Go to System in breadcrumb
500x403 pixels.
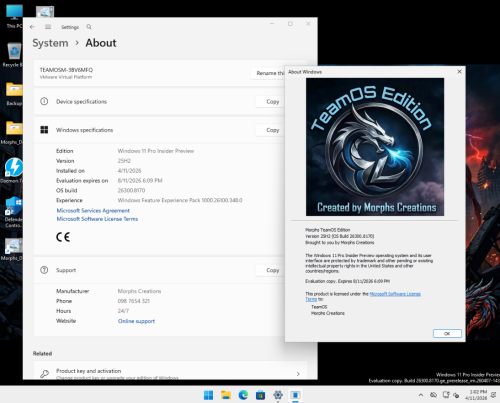click(x=50, y=43)
